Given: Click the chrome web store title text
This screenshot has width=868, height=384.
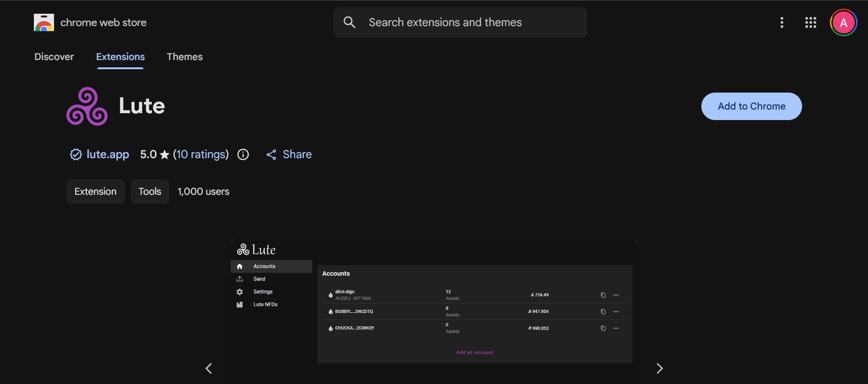Looking at the screenshot, I should (x=103, y=22).
